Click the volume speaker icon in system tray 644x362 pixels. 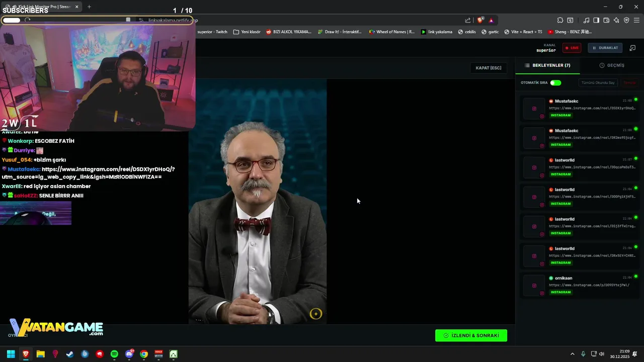click(x=602, y=354)
